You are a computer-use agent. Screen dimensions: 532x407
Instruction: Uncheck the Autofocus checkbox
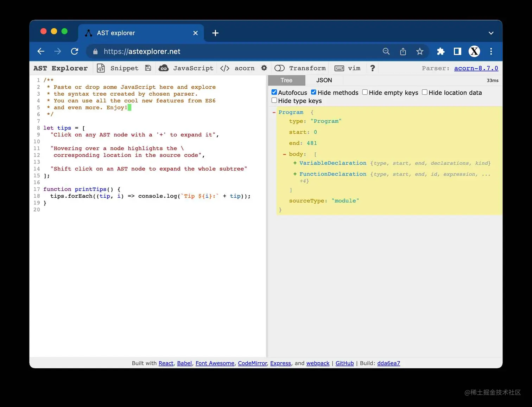coord(274,92)
